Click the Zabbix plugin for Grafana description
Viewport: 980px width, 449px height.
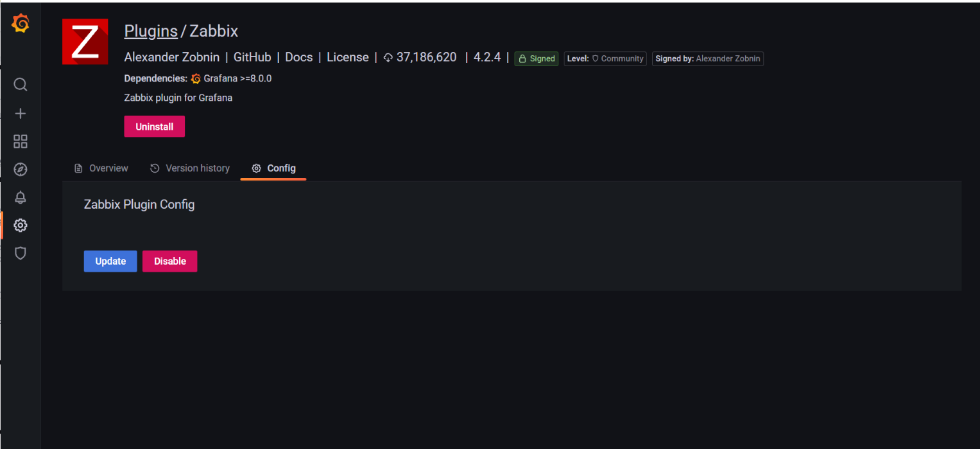click(x=178, y=98)
